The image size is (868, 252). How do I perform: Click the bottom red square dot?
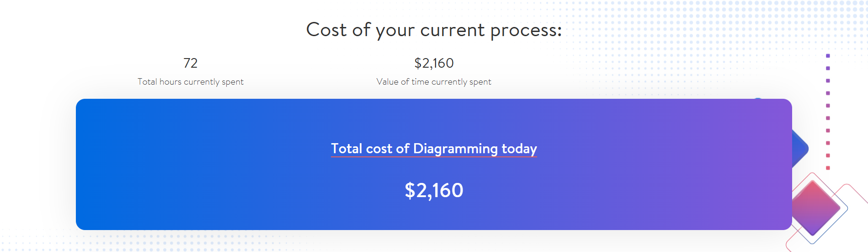click(x=828, y=168)
